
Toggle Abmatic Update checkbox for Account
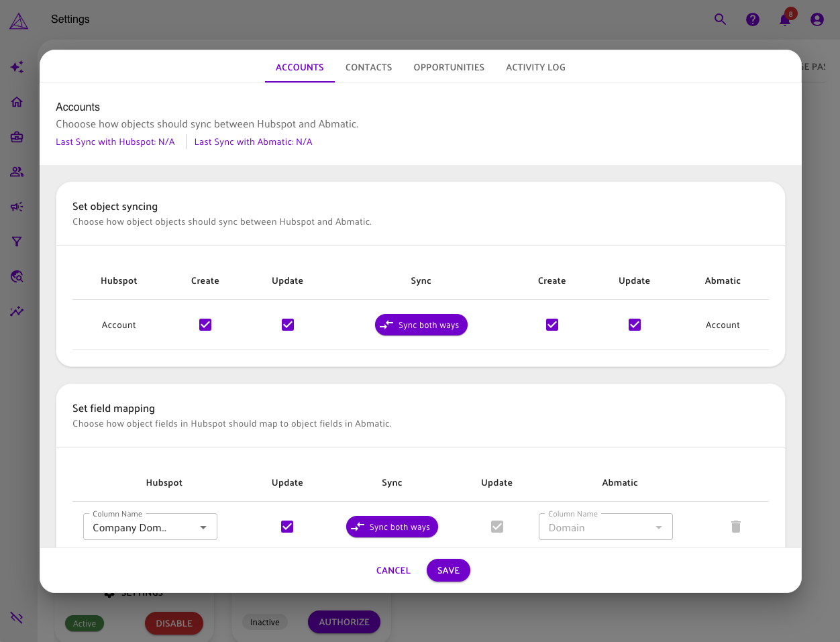pyautogui.click(x=634, y=325)
